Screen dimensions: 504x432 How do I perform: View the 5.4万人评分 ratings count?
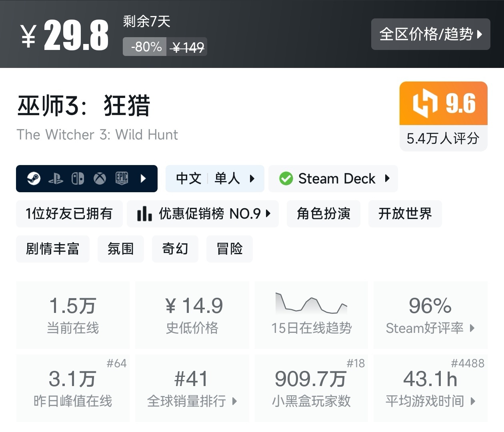pos(443,138)
